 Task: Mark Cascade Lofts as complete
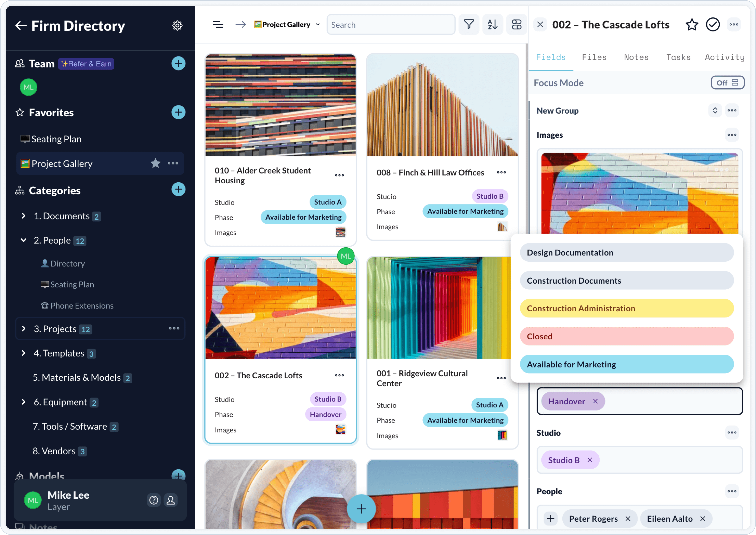(713, 25)
